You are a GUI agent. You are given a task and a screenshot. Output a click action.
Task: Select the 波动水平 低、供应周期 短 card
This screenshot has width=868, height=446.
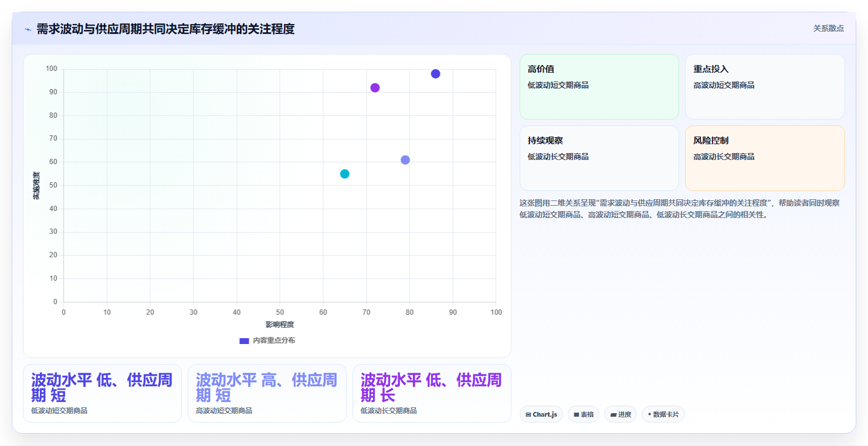pyautogui.click(x=102, y=393)
